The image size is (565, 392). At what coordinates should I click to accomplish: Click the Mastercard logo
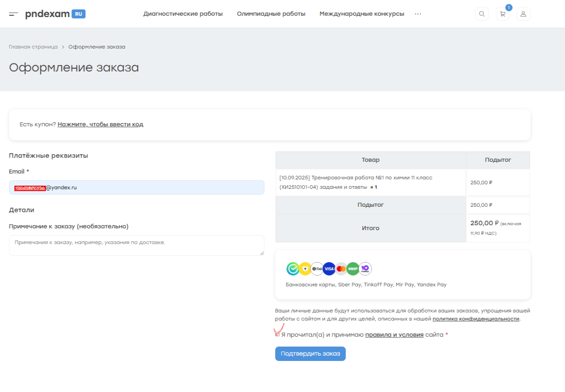tap(341, 269)
